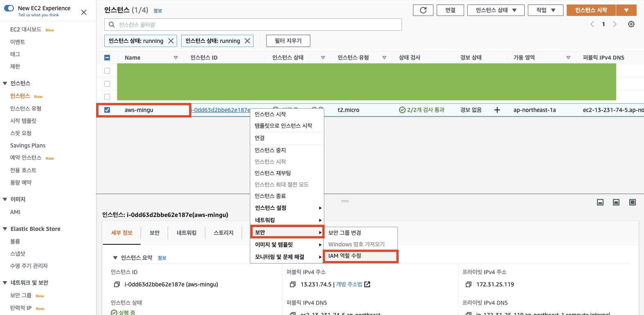Image resolution: width=644 pixels, height=315 pixels.
Task: Sort by availability zone column arrow
Action: (568, 58)
